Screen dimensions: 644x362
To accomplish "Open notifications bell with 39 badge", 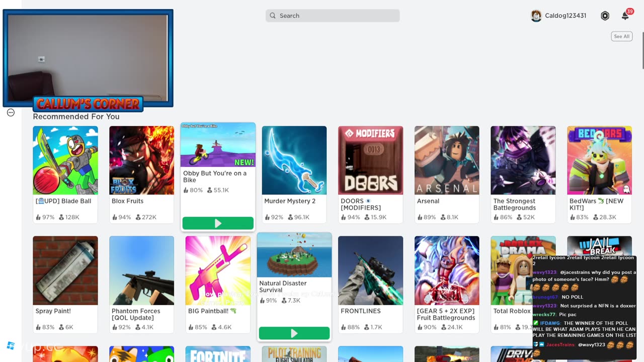I will click(x=626, y=15).
